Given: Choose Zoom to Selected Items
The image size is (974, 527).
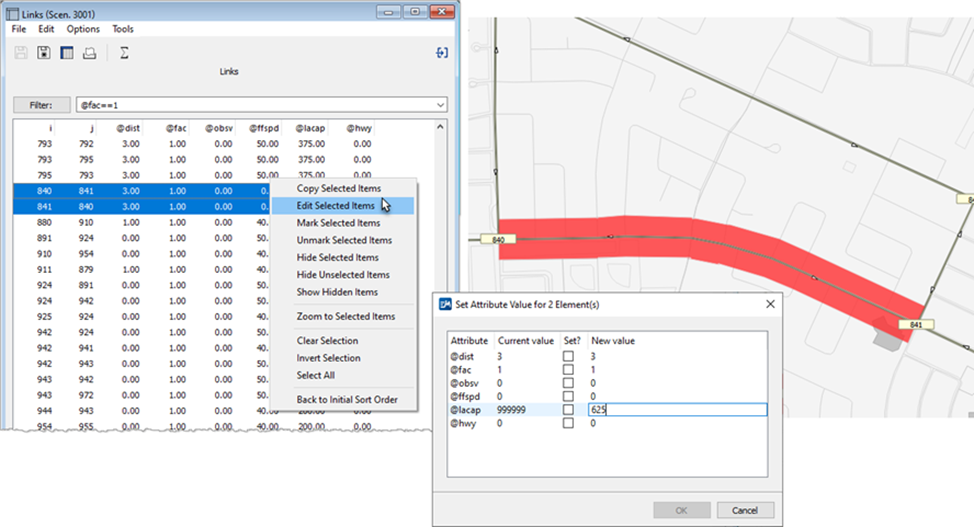Looking at the screenshot, I should (345, 316).
